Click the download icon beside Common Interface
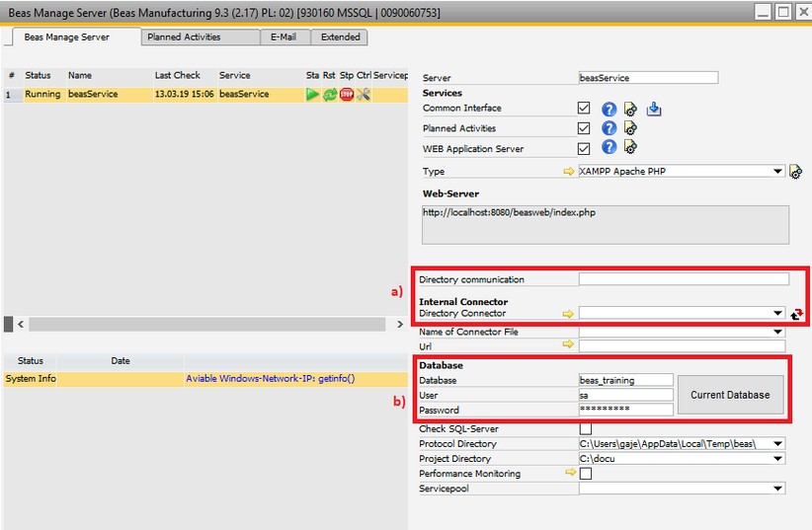Viewport: 812px width, 530px height. coord(654,109)
